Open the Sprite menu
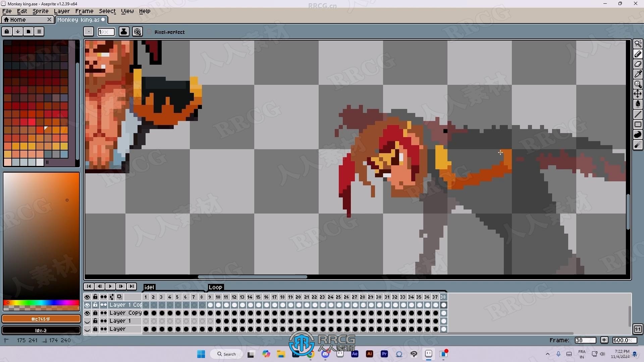This screenshot has width=644, height=362. 41,11
